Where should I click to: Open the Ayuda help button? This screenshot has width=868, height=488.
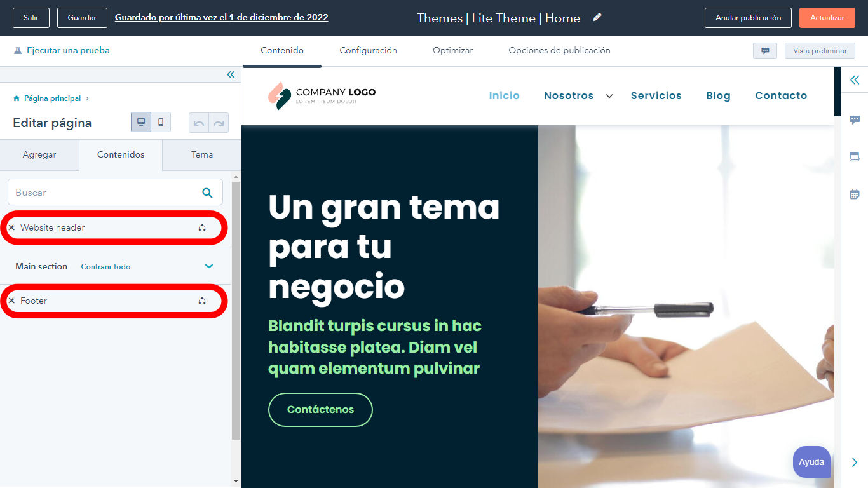click(x=811, y=462)
